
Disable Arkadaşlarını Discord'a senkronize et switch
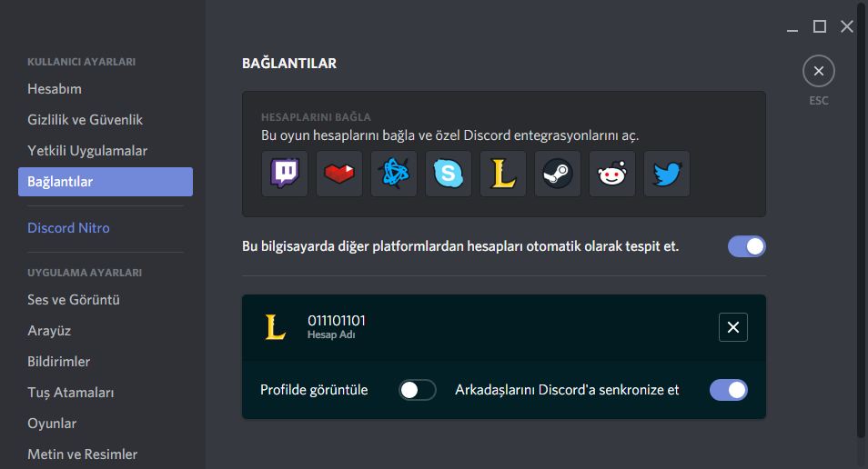729,390
